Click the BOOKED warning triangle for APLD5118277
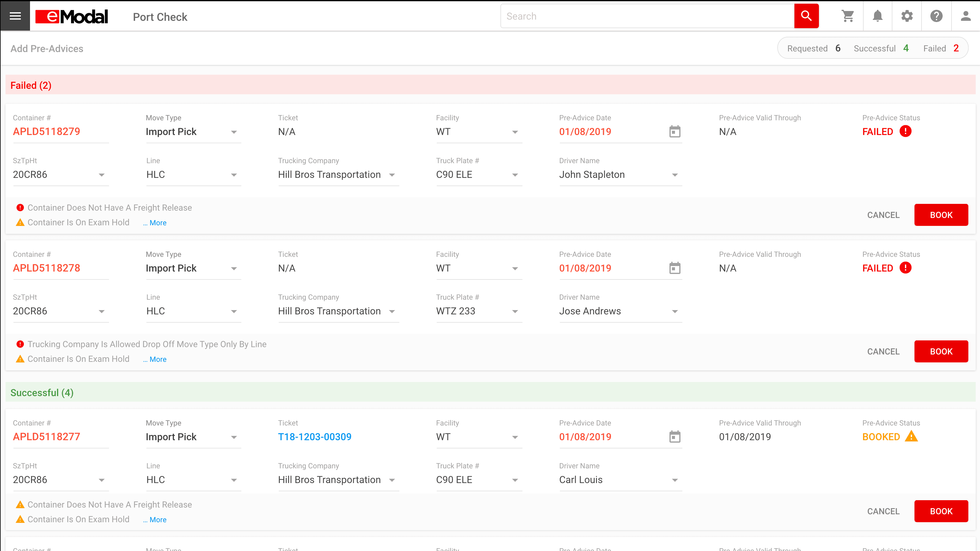The width and height of the screenshot is (980, 551). point(911,436)
